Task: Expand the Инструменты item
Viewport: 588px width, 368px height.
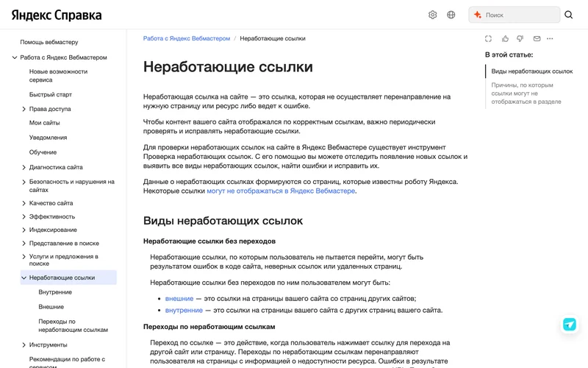Action: [x=24, y=344]
